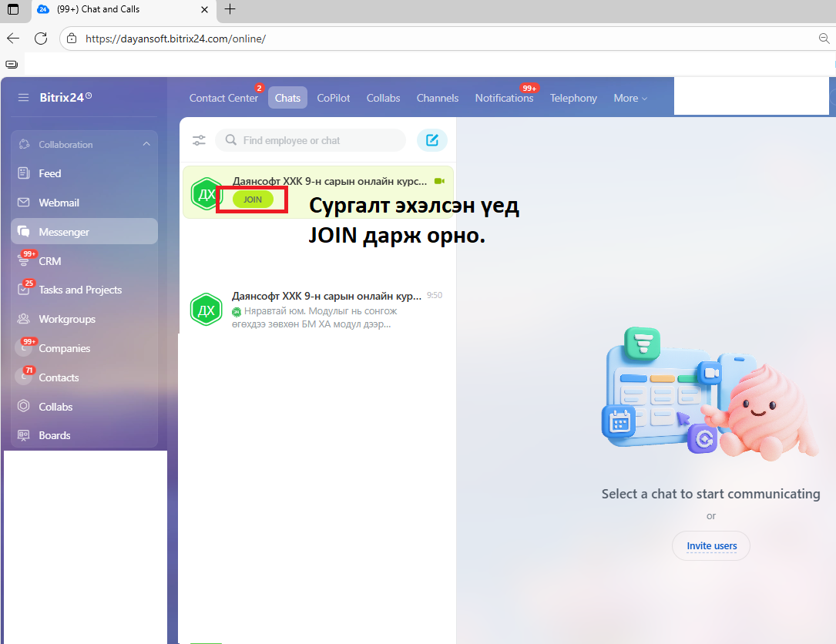
Task: Create a new chat with compose icon
Action: [x=431, y=140]
